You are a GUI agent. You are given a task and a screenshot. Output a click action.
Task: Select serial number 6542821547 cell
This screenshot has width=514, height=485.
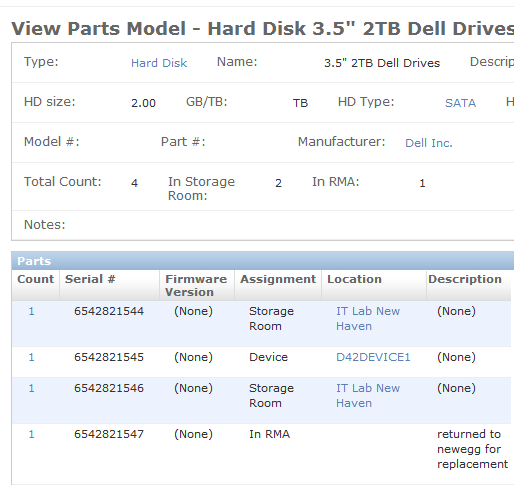coord(109,434)
